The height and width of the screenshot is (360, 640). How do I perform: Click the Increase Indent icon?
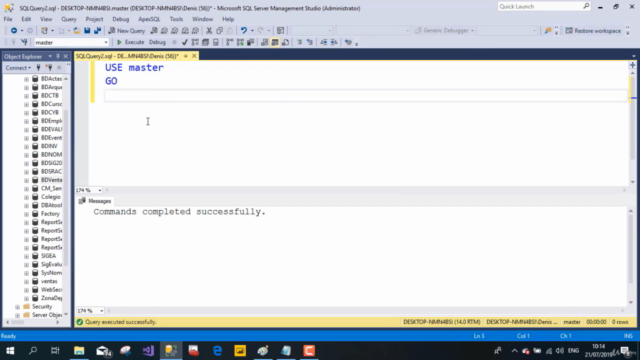(x=334, y=42)
